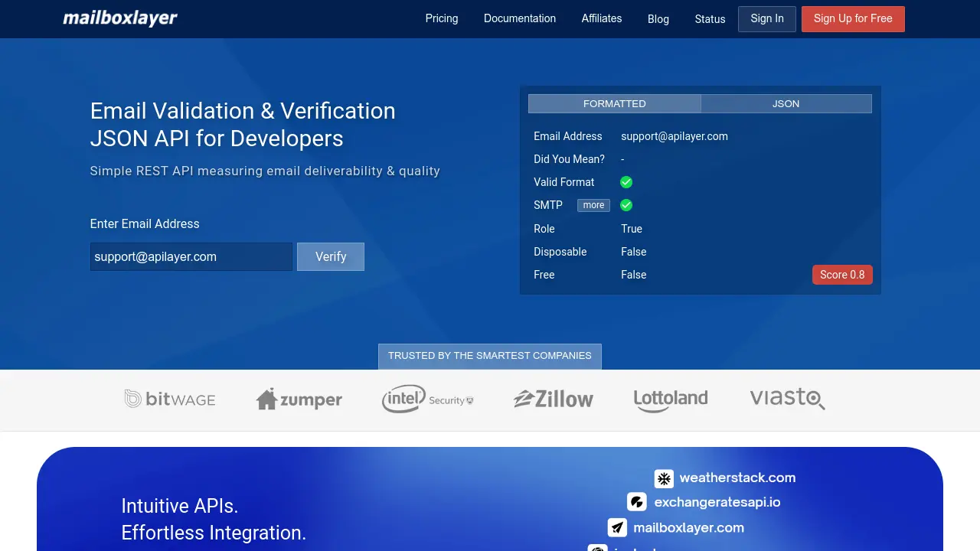Click the weatherstack.com snowflake icon
Viewport: 980px width, 551px height.
coord(664,478)
